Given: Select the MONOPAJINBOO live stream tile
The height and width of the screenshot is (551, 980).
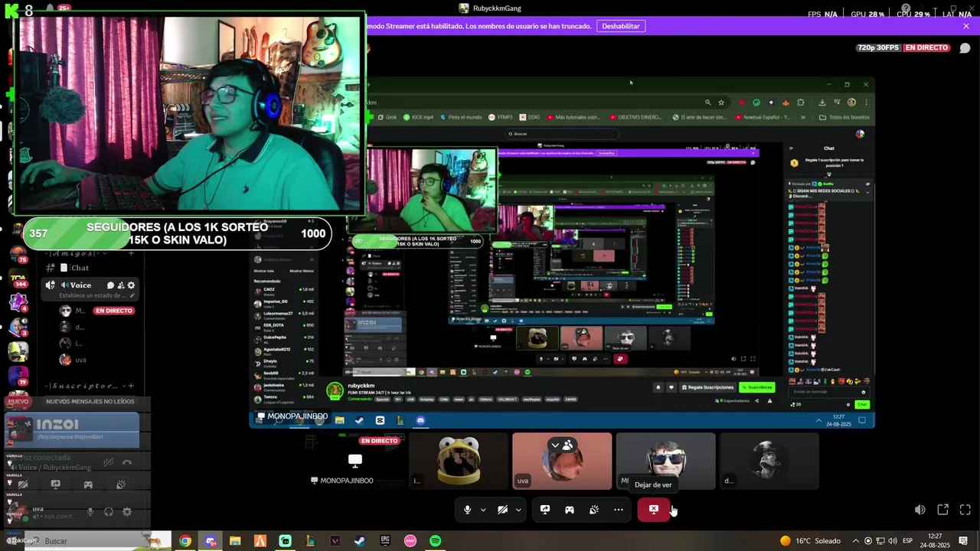Looking at the screenshot, I should pos(354,461).
